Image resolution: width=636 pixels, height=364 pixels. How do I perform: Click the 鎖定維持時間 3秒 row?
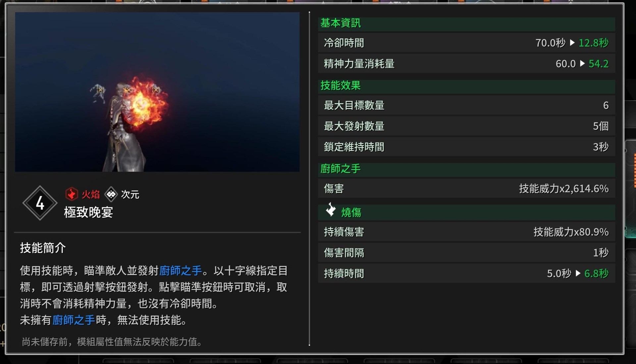click(x=466, y=147)
